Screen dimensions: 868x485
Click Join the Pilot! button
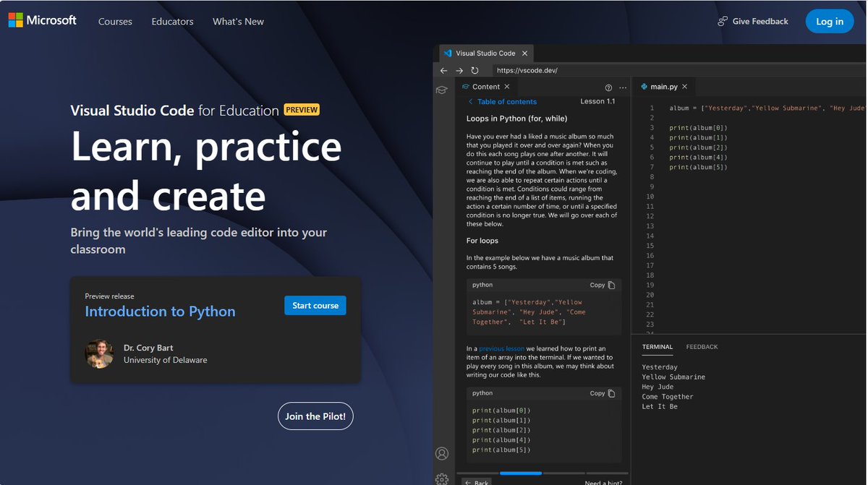[x=315, y=416]
